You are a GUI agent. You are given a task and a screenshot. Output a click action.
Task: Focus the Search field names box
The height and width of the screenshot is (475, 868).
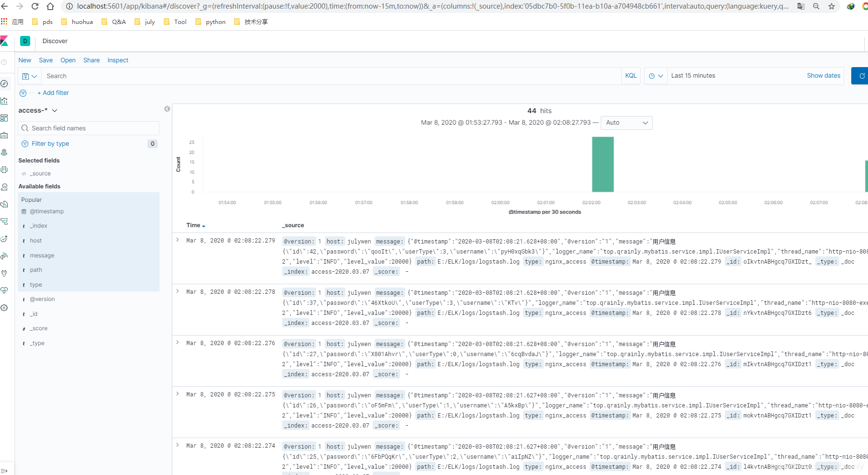pyautogui.click(x=89, y=128)
